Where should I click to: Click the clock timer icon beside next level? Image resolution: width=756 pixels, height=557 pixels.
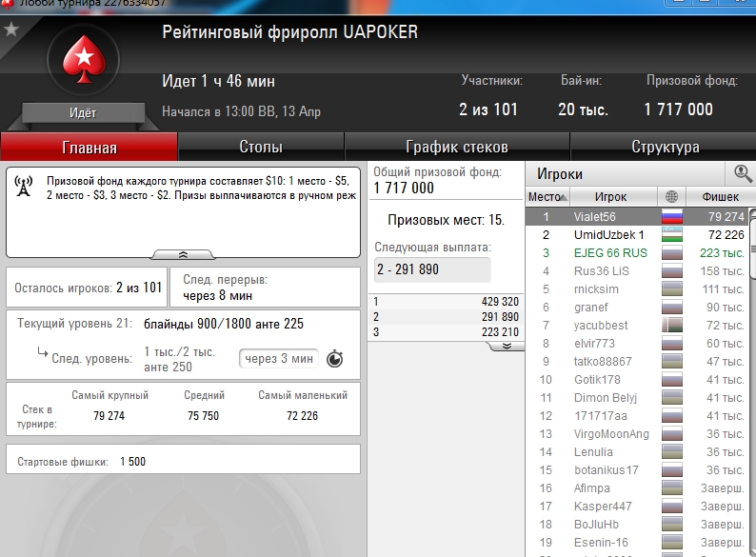tap(334, 359)
